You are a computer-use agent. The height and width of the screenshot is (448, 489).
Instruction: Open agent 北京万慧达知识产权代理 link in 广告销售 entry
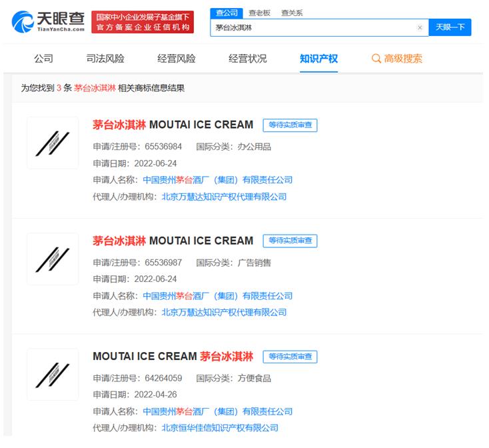(224, 312)
